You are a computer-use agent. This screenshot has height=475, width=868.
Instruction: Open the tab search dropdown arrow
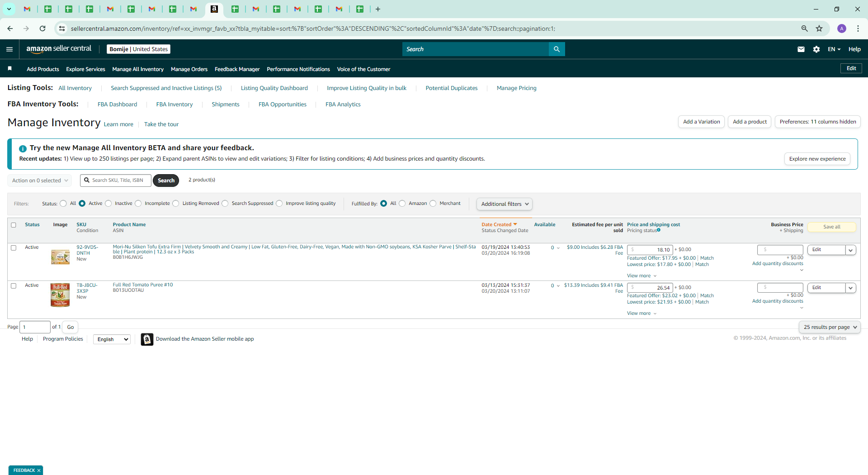[9, 9]
